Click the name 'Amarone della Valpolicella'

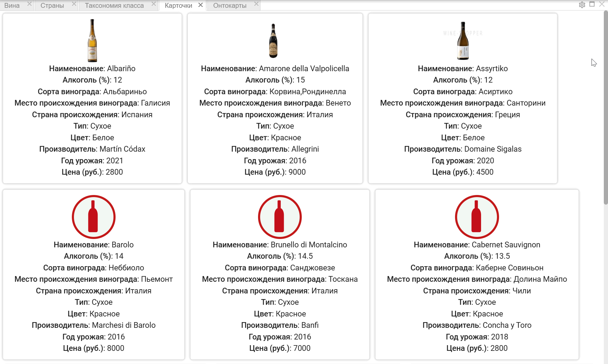pos(304,68)
